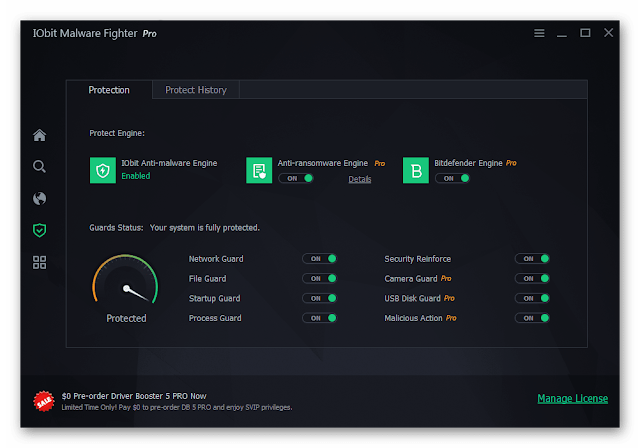The image size is (640, 448).
Task: Click the Anti-ransomware Engine document icon
Action: coord(259,170)
